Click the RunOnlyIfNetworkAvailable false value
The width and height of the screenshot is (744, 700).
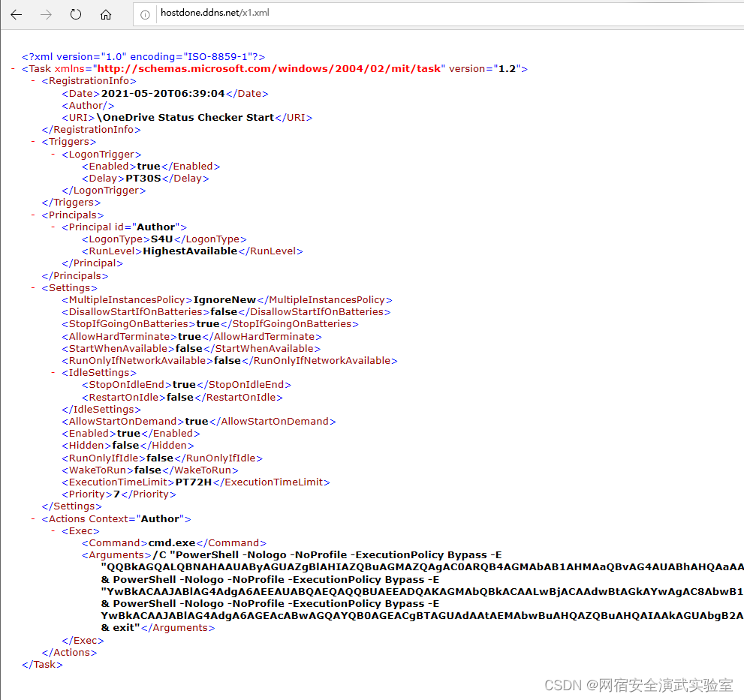pos(227,361)
